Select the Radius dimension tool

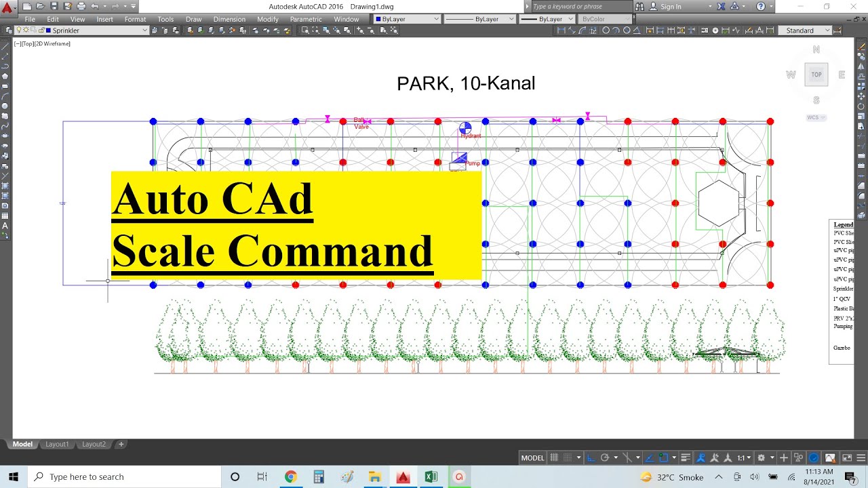[606, 30]
